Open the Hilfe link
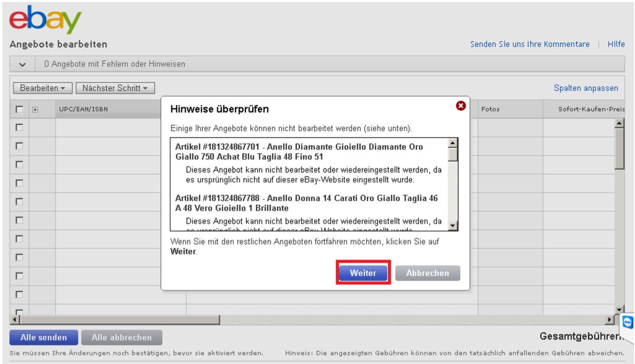This screenshot has height=364, width=635. click(x=617, y=45)
